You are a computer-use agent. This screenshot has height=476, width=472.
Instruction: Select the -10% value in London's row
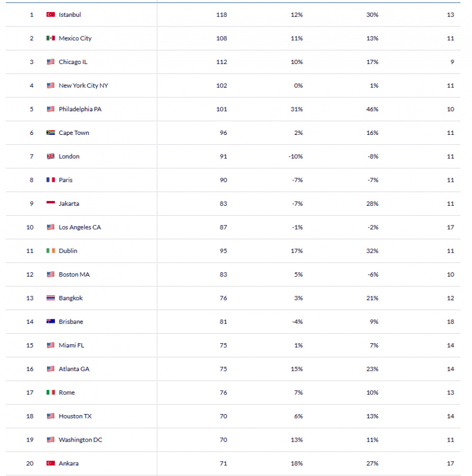click(297, 157)
